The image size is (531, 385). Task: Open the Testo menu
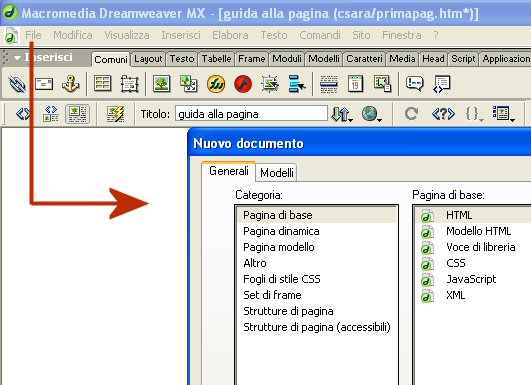tap(274, 35)
